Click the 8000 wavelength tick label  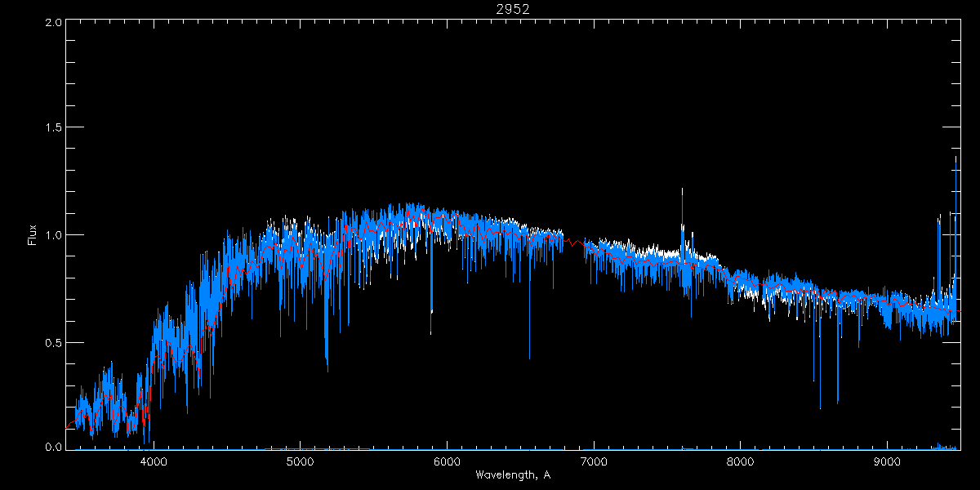pos(741,461)
